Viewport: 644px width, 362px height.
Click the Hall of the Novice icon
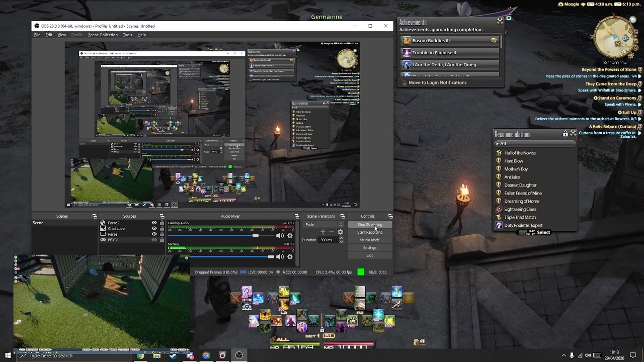coord(499,153)
